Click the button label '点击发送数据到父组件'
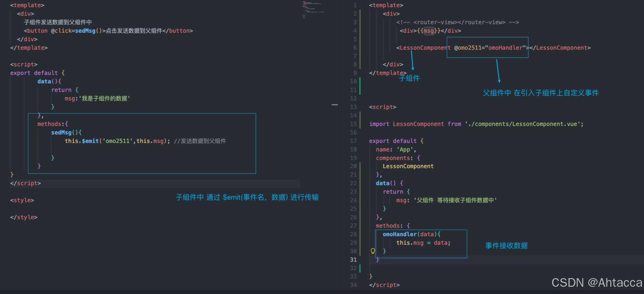Screen dimensions: 644x294 (x=134, y=31)
